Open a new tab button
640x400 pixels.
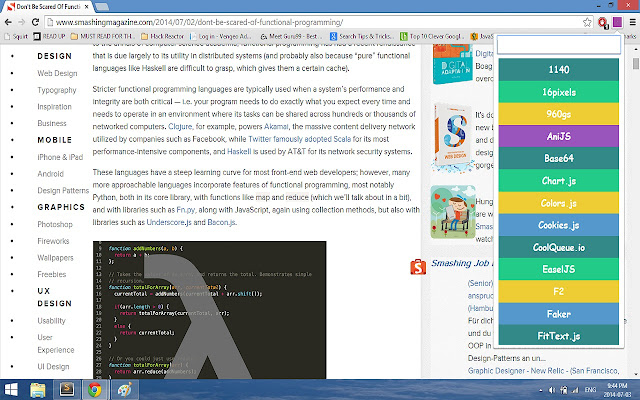pyautogui.click(x=102, y=7)
